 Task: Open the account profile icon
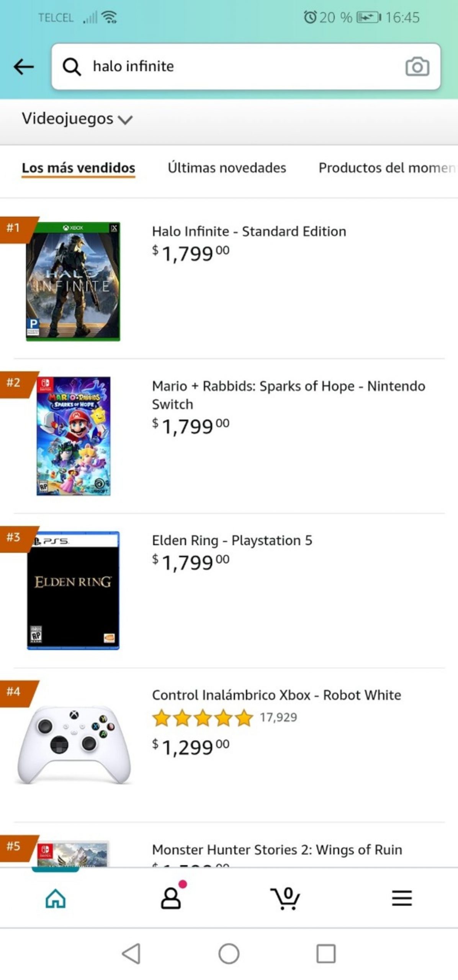point(171,898)
